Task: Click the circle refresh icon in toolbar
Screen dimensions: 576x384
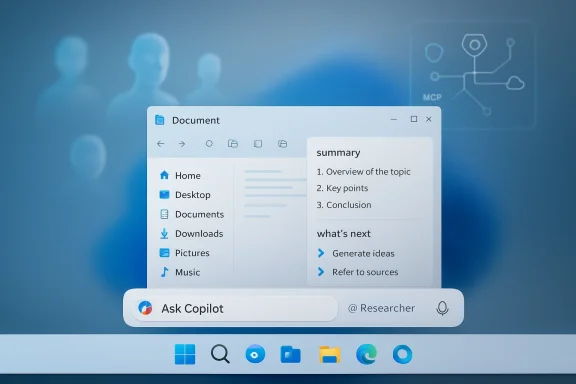Action: pos(209,144)
